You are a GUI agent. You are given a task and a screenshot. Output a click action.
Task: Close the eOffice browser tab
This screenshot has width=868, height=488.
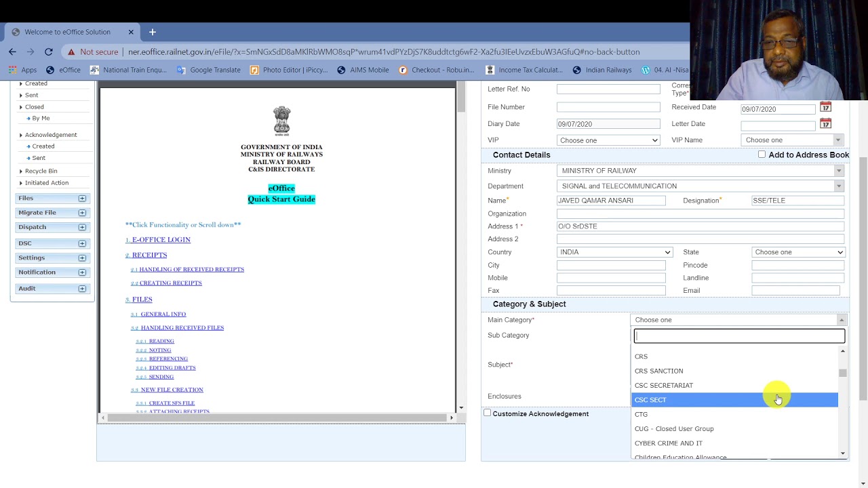coord(131,32)
